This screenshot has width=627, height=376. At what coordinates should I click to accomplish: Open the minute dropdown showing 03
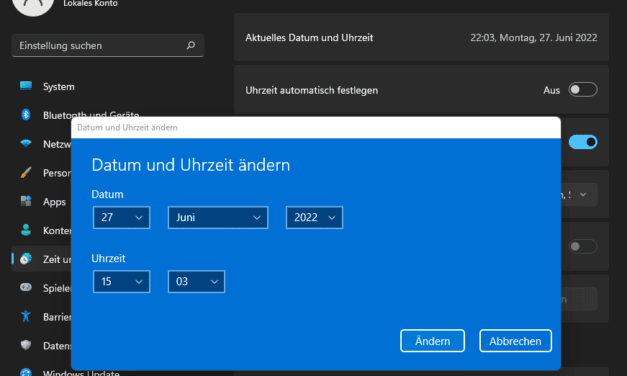pyautogui.click(x=196, y=282)
